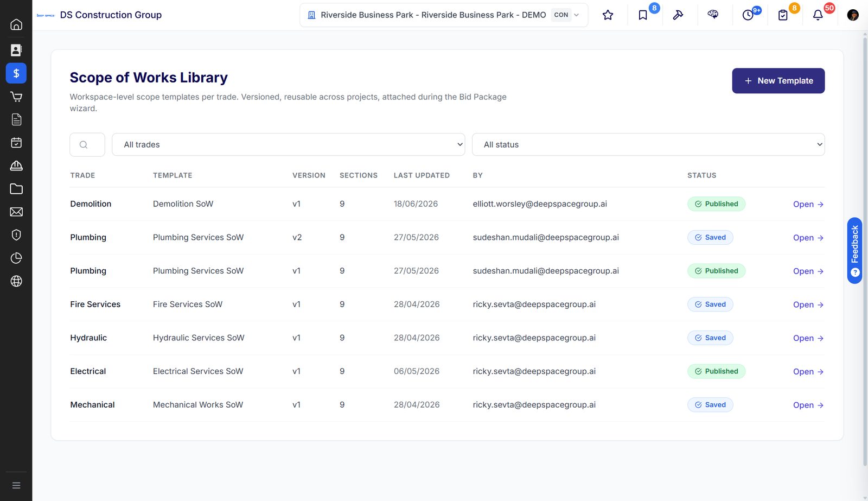Click the STATUS column header
The height and width of the screenshot is (501, 868).
(701, 175)
